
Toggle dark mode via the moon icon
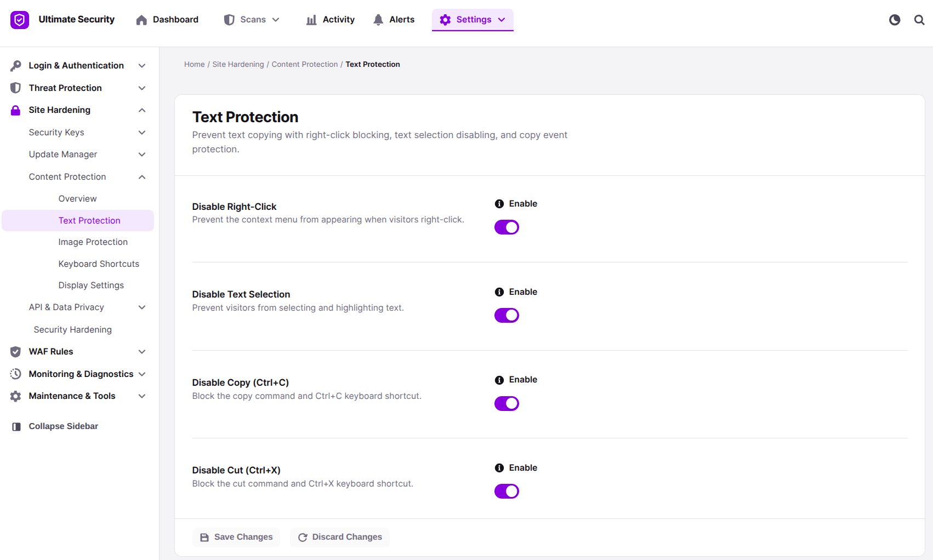(x=895, y=20)
